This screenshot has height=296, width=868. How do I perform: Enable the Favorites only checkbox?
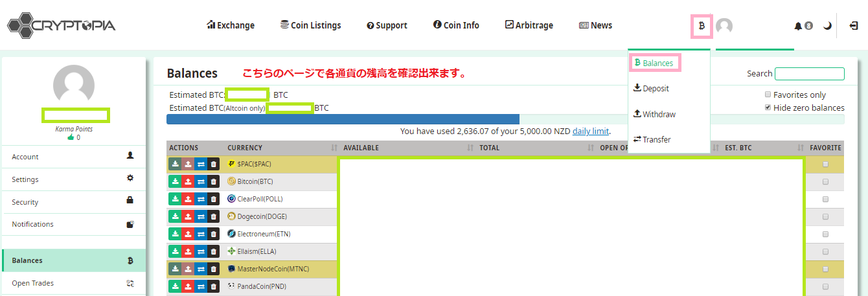pos(768,95)
